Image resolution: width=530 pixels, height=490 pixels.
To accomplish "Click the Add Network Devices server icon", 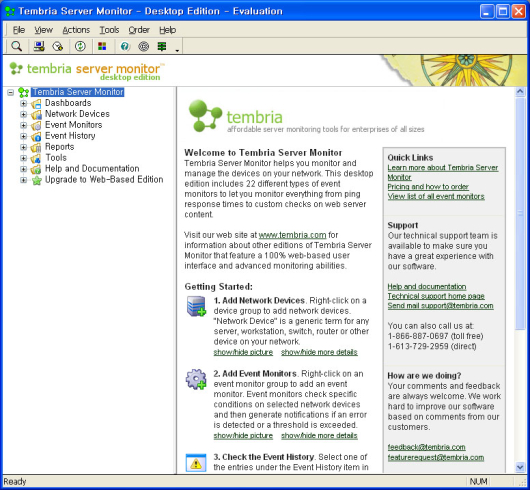I will [196, 306].
